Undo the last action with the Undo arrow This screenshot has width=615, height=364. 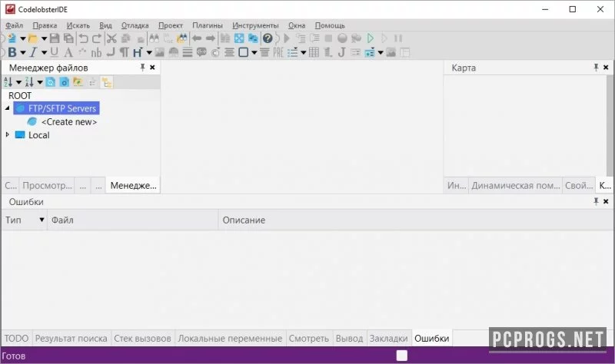(83, 38)
